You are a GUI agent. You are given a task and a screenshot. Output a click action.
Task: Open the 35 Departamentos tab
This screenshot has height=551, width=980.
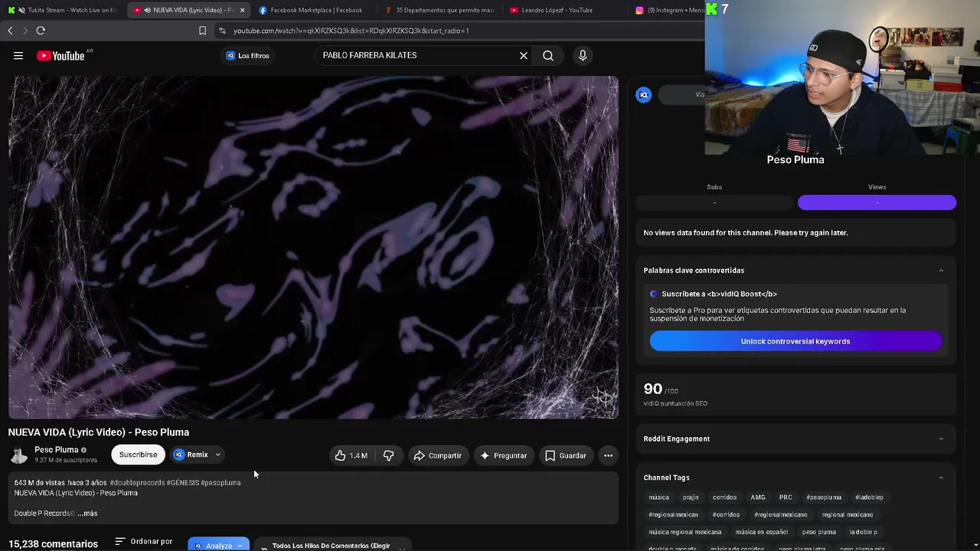pyautogui.click(x=440, y=10)
